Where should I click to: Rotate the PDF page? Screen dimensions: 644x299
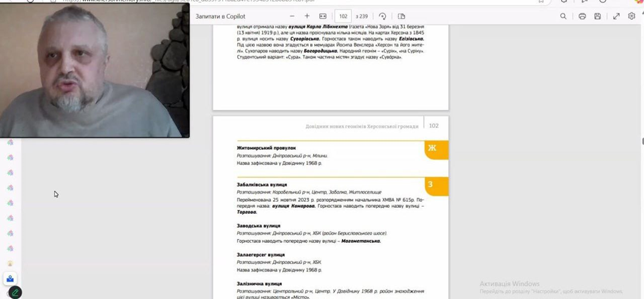382,16
